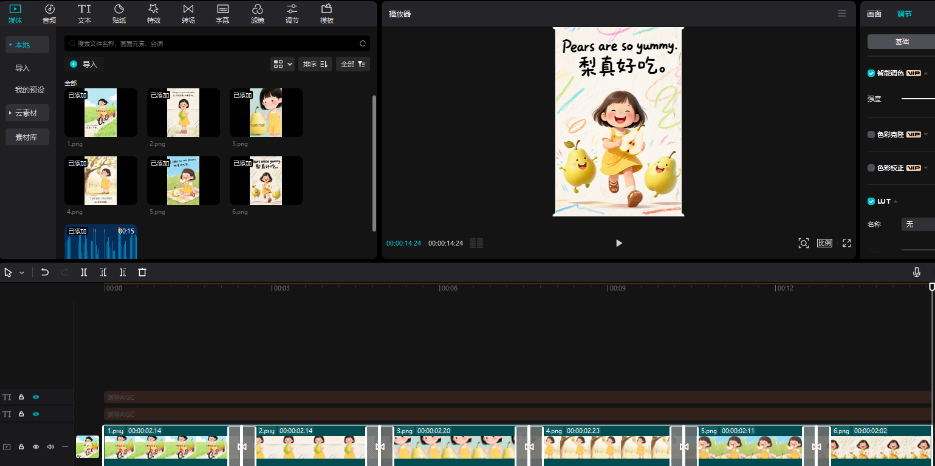Uncheck the LUT checkbox
The width and height of the screenshot is (935, 466).
point(871,201)
